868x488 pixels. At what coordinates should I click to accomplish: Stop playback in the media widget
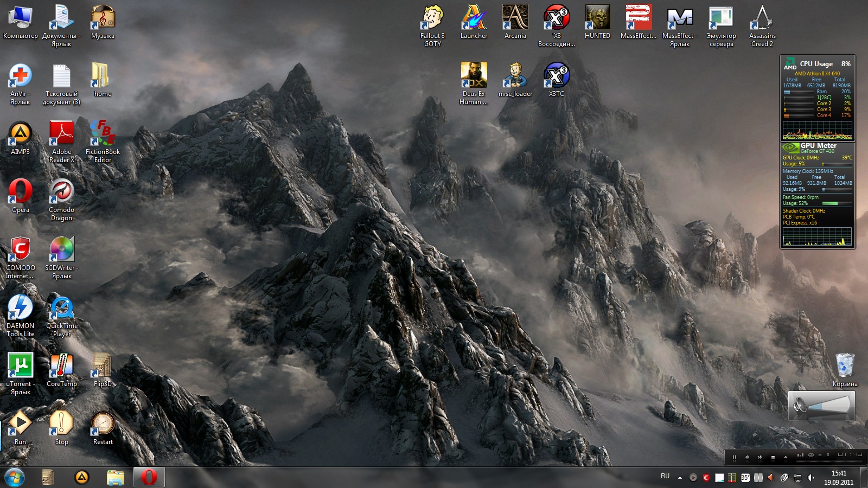[773, 458]
